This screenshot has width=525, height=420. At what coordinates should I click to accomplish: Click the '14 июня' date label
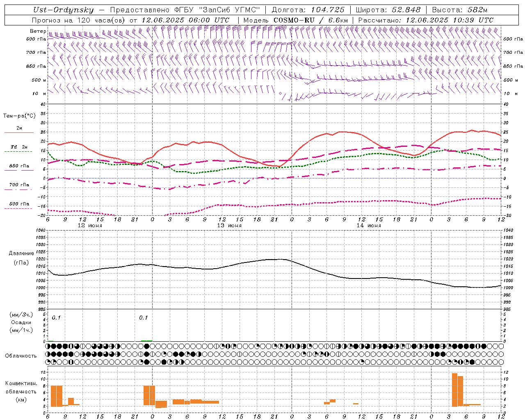point(369,226)
